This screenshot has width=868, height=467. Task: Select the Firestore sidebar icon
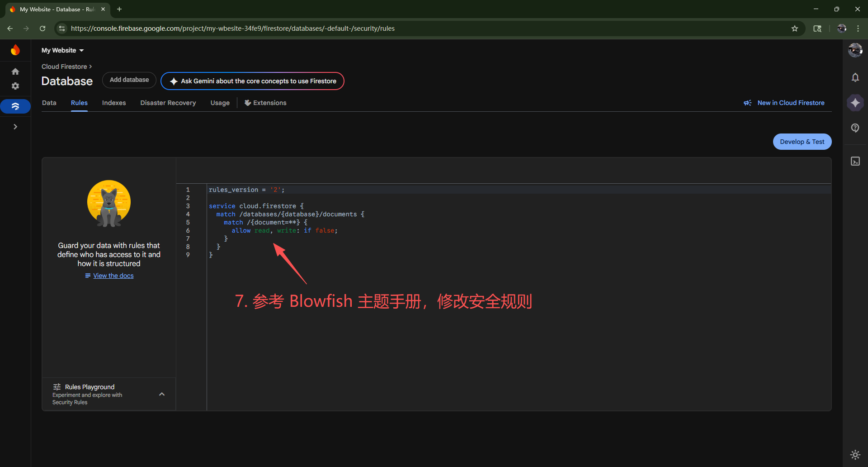coord(15,106)
